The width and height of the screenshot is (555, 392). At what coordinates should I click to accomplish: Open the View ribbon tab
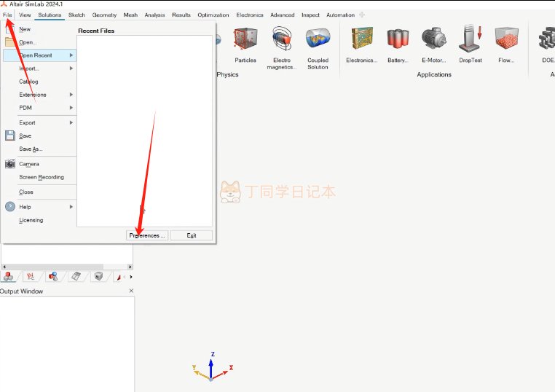pos(25,15)
